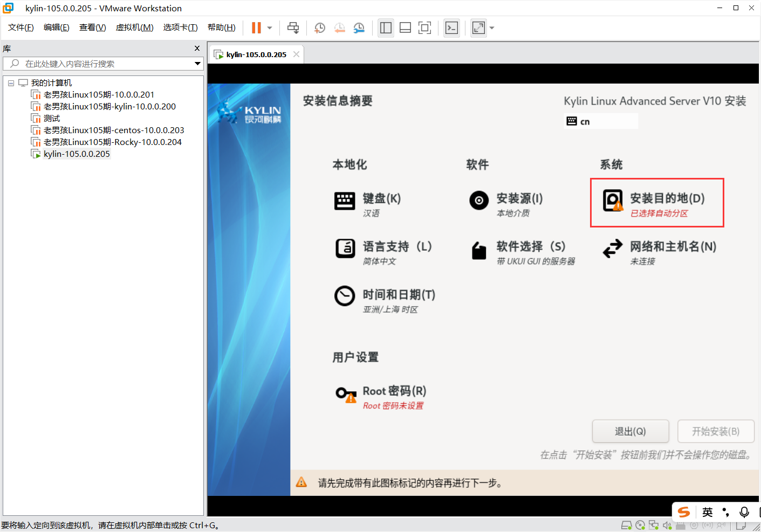Click the Sogou input method S icon
Screen dimensions: 761x532
684,512
